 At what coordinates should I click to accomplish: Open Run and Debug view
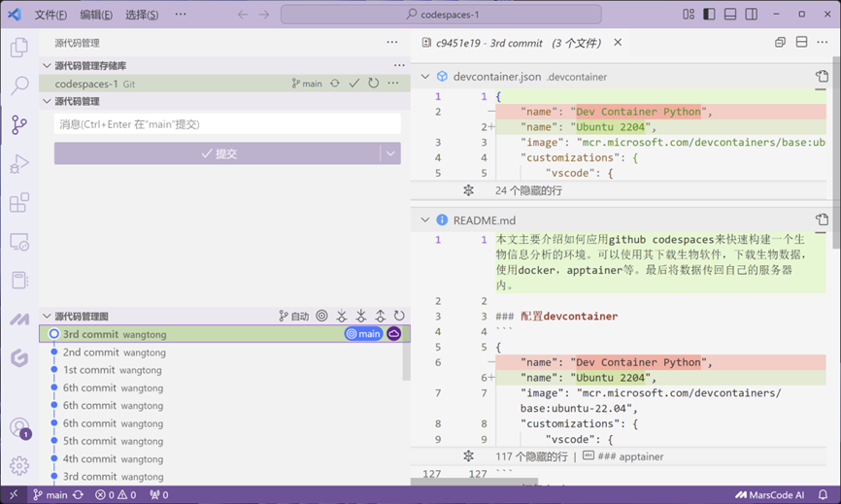[19, 163]
